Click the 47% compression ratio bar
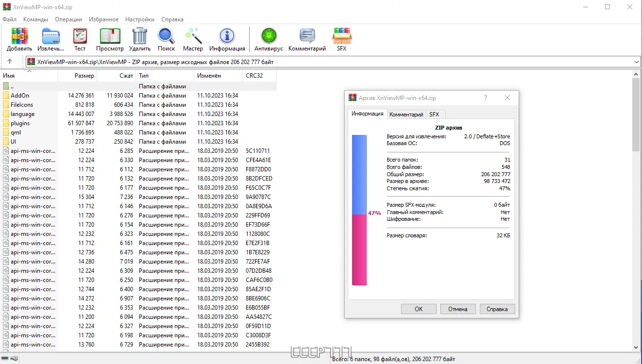The width and height of the screenshot is (642, 364). tap(359, 210)
